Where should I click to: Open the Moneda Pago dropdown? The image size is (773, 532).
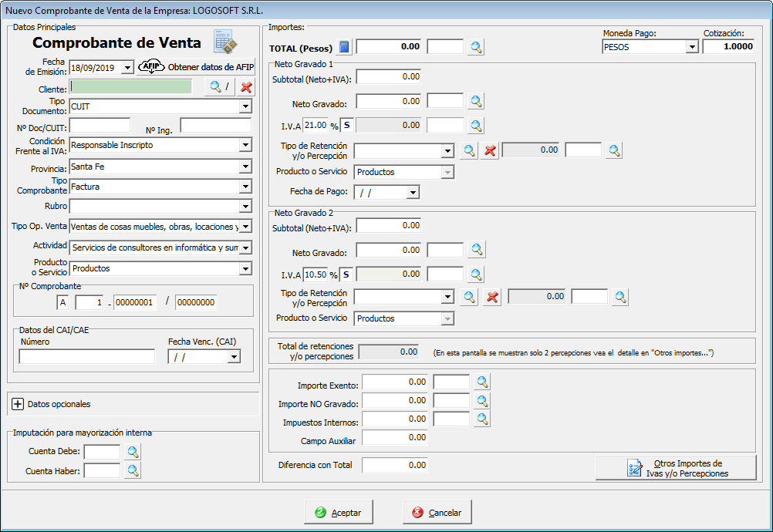(691, 47)
